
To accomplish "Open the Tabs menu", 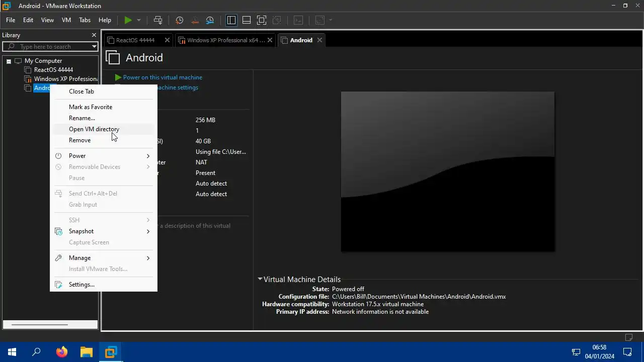I will (x=85, y=20).
